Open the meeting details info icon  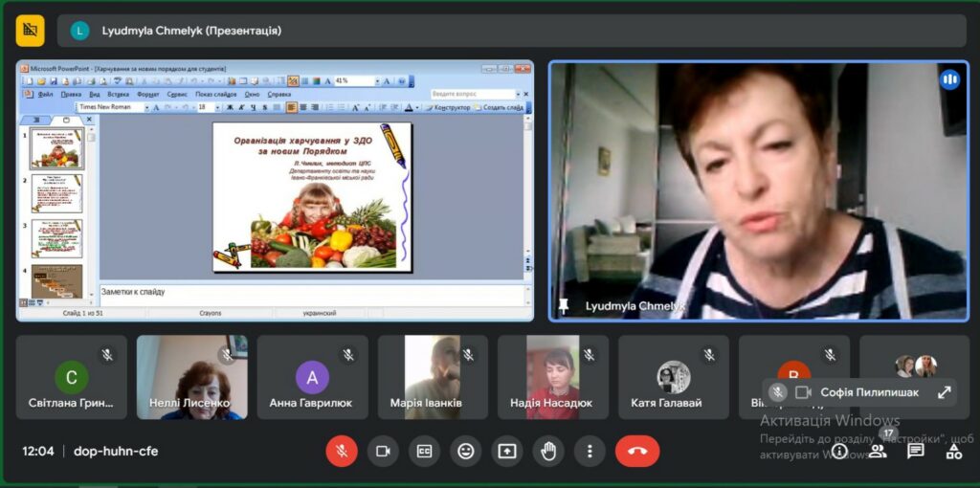pos(839,451)
